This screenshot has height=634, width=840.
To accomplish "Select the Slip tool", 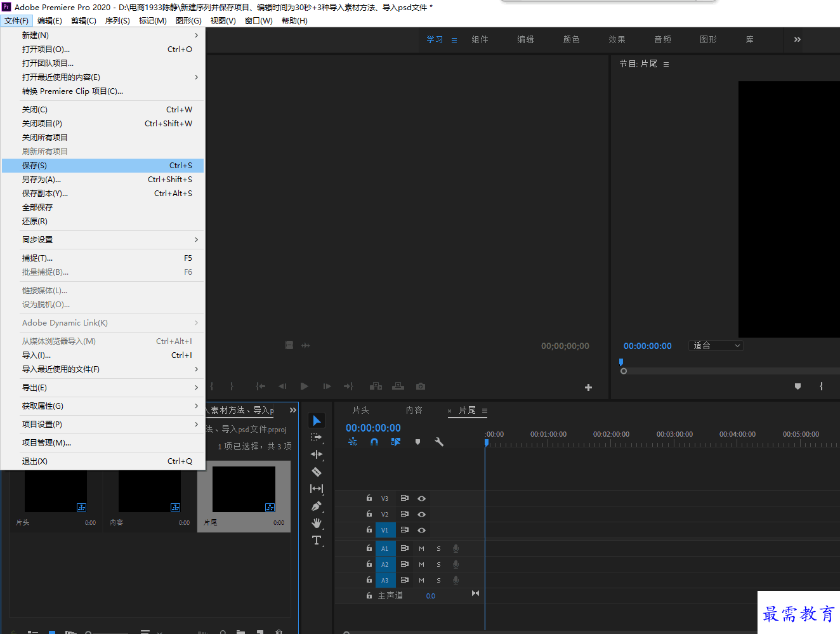I will point(317,489).
